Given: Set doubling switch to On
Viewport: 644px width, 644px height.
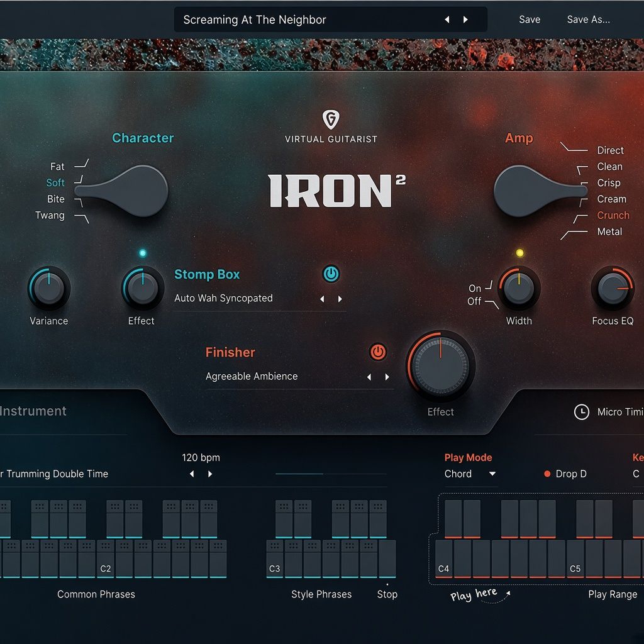Looking at the screenshot, I should point(474,288).
